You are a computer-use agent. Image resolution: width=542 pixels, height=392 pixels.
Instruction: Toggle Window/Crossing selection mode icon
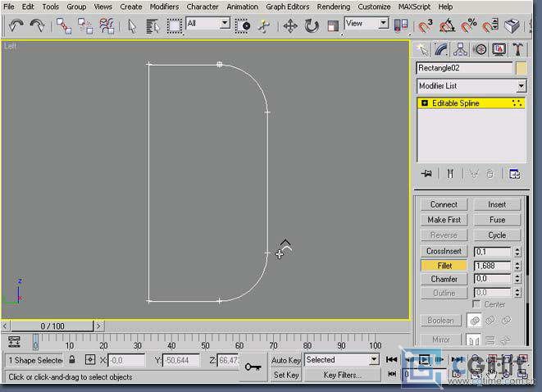click(243, 26)
